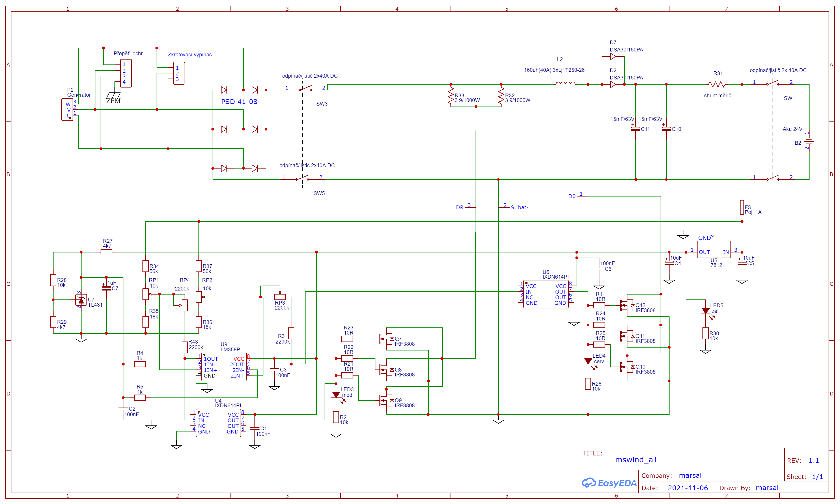Image resolution: width=840 pixels, height=504 pixels.
Task: Click the B2 Aku 24V battery symbol
Action: 809,140
